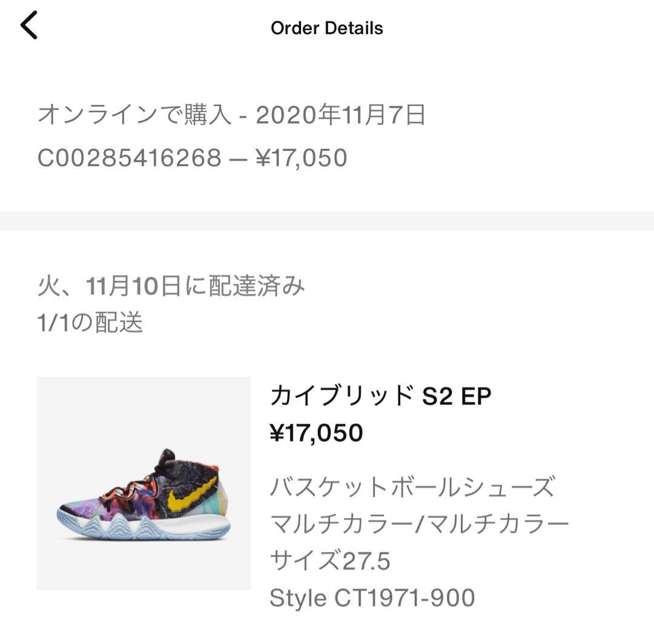Select the Order Details header tab

[x=326, y=27]
